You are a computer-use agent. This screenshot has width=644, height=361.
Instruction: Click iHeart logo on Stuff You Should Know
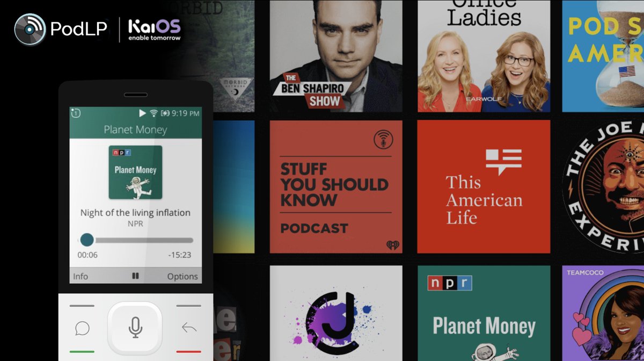(x=393, y=245)
